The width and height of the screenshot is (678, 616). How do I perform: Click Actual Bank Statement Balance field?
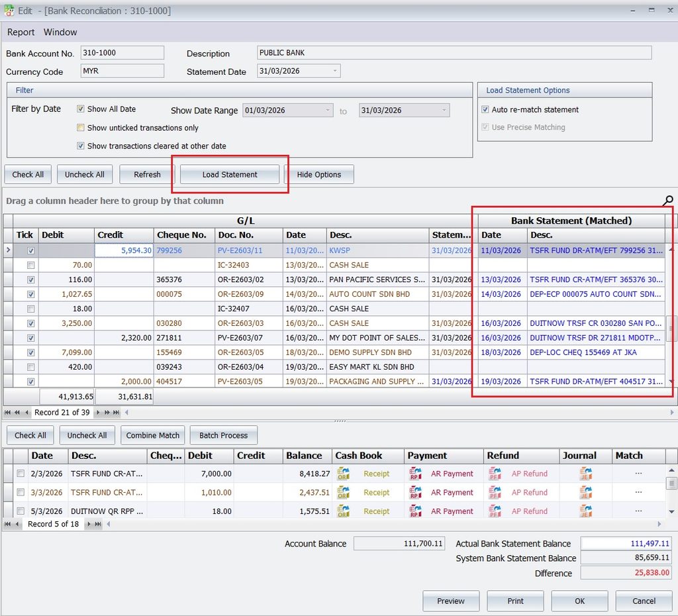click(625, 543)
